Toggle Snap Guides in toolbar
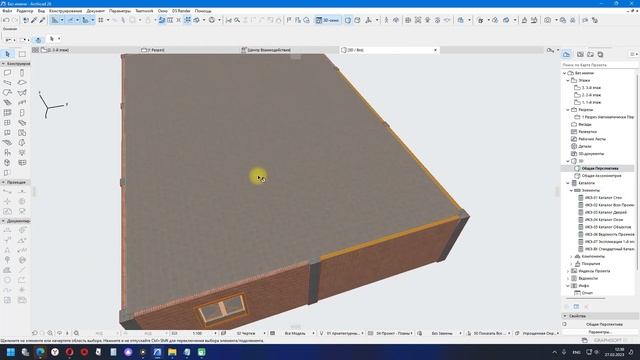 (70, 20)
